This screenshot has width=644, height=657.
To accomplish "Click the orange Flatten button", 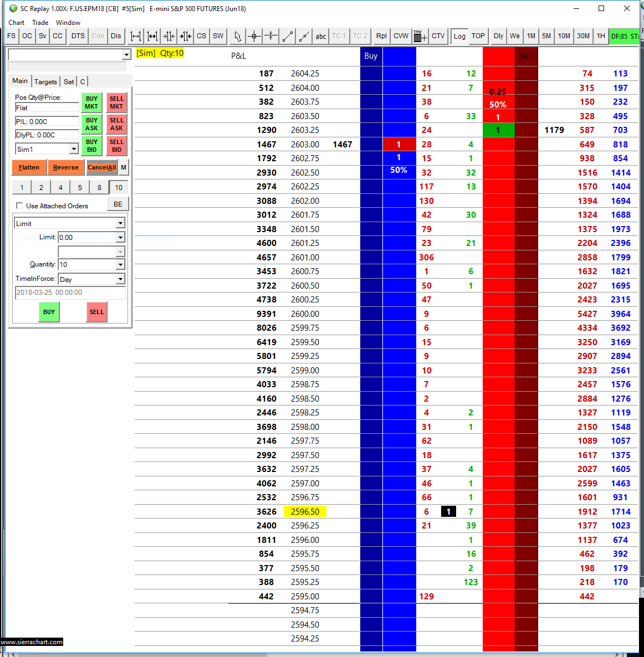I will [29, 168].
